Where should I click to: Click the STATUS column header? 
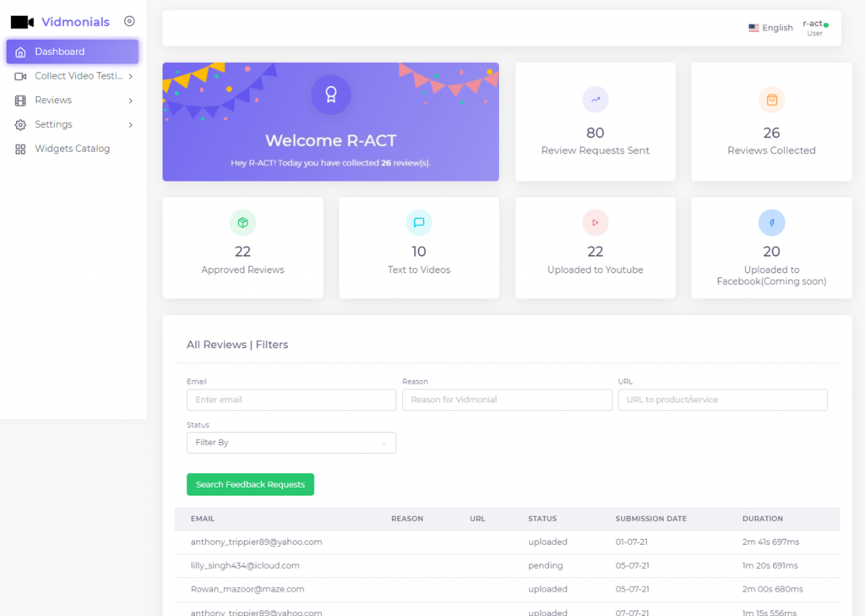click(x=542, y=519)
